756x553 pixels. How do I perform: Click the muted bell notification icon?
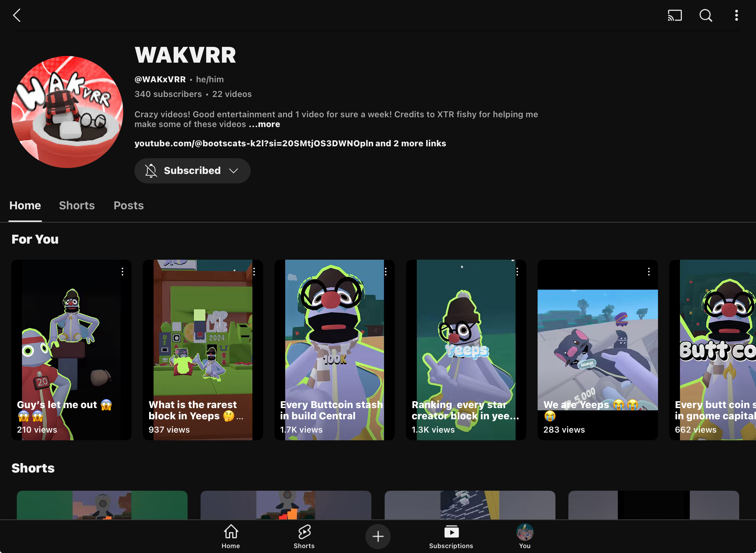[x=151, y=171]
